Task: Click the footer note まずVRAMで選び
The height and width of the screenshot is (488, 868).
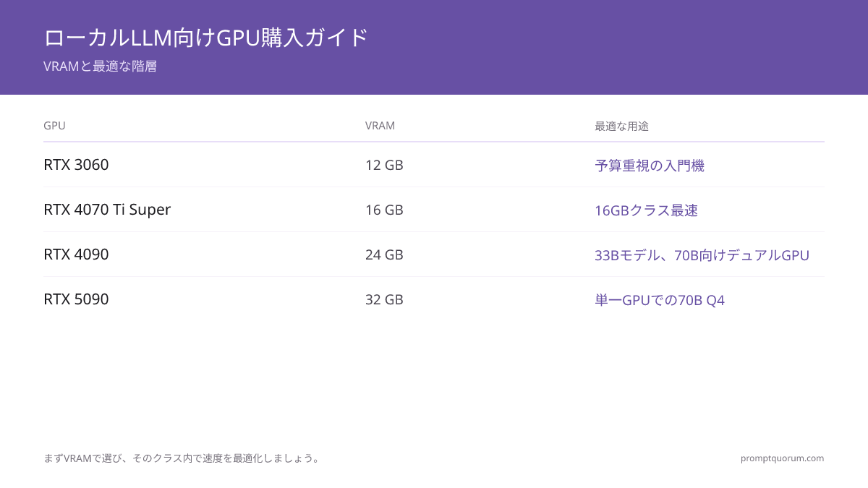Action: tap(182, 458)
